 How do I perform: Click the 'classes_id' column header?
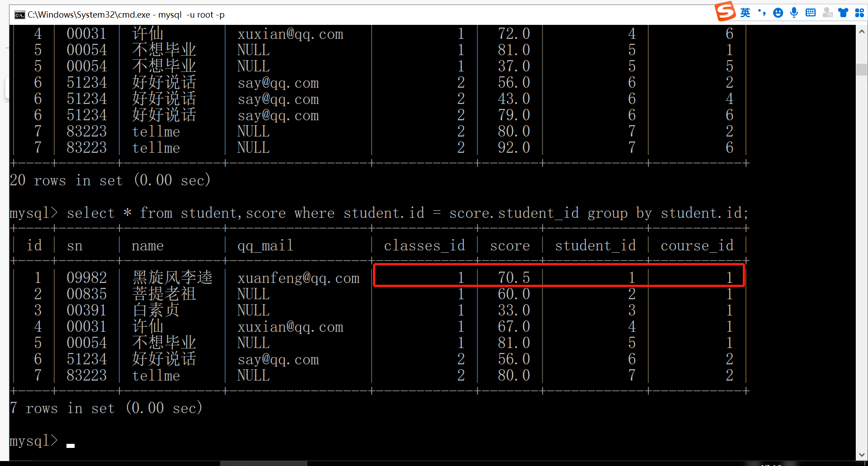[x=425, y=245]
